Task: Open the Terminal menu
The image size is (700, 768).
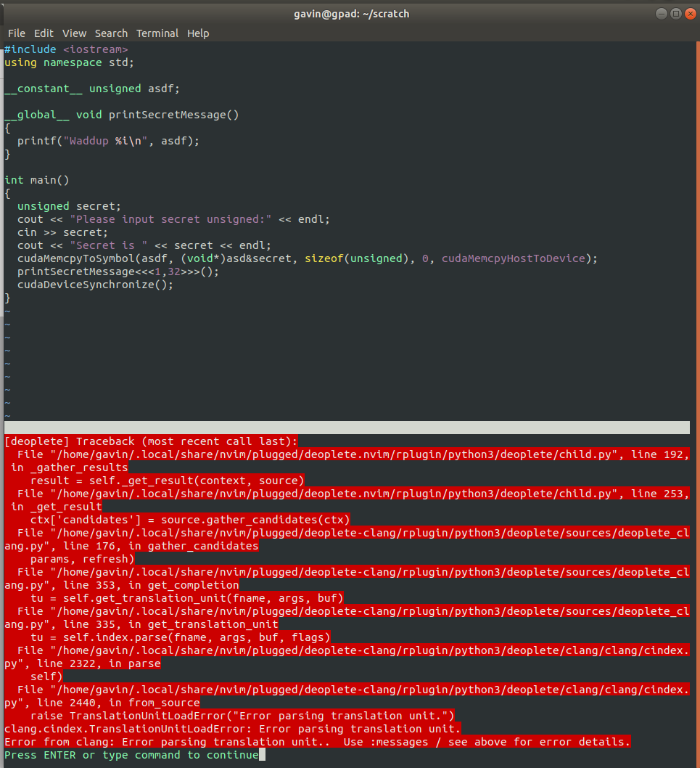Action: (x=157, y=33)
